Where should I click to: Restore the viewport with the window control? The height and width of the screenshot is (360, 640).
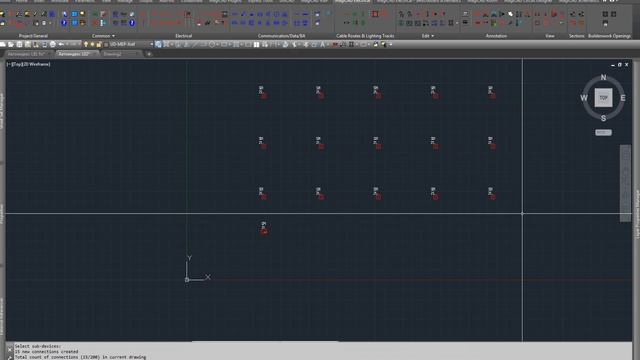click(620, 64)
